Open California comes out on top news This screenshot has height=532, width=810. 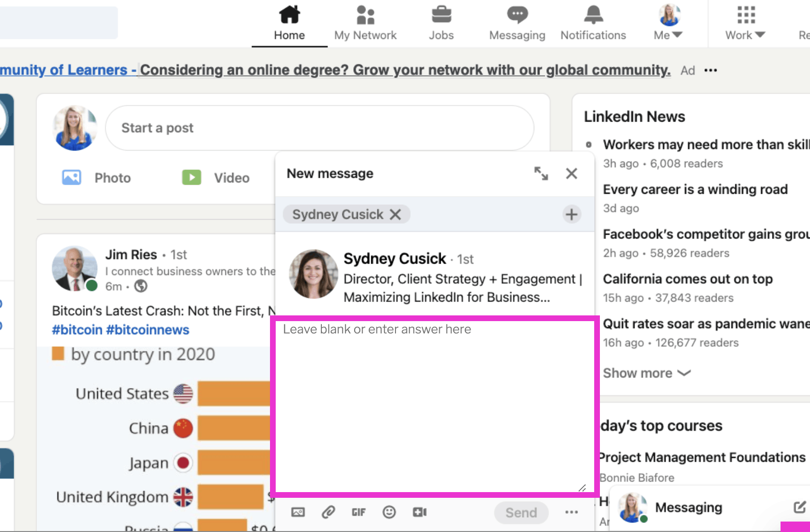(x=687, y=279)
